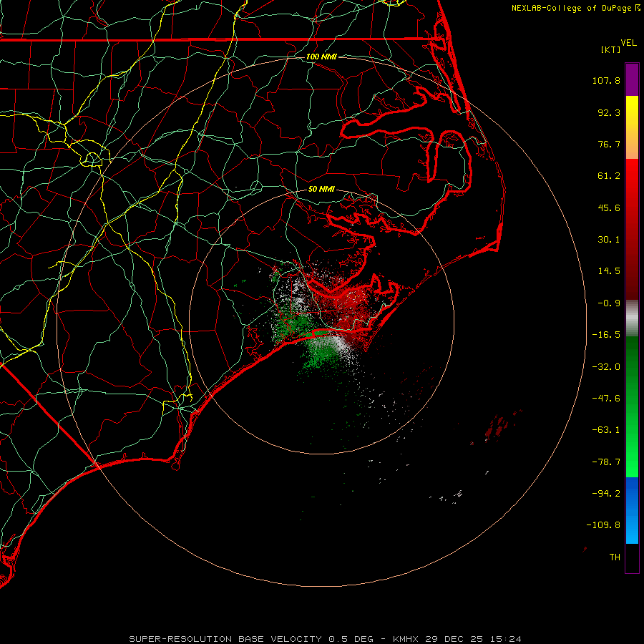This screenshot has width=644, height=644.
Task: Click the -32.0 velocity legend value
Action: (606, 367)
